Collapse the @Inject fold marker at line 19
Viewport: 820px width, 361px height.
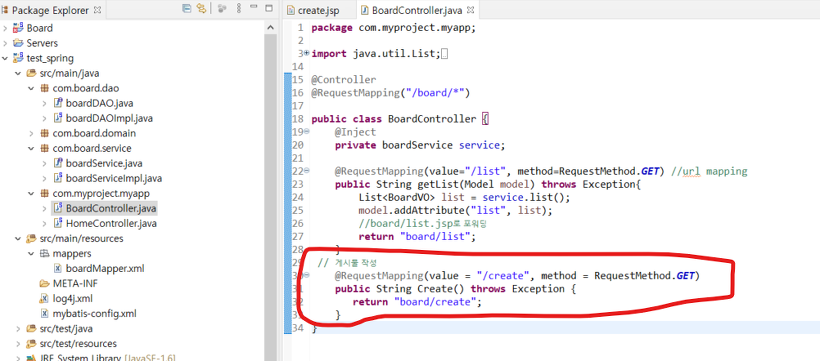pos(307,131)
